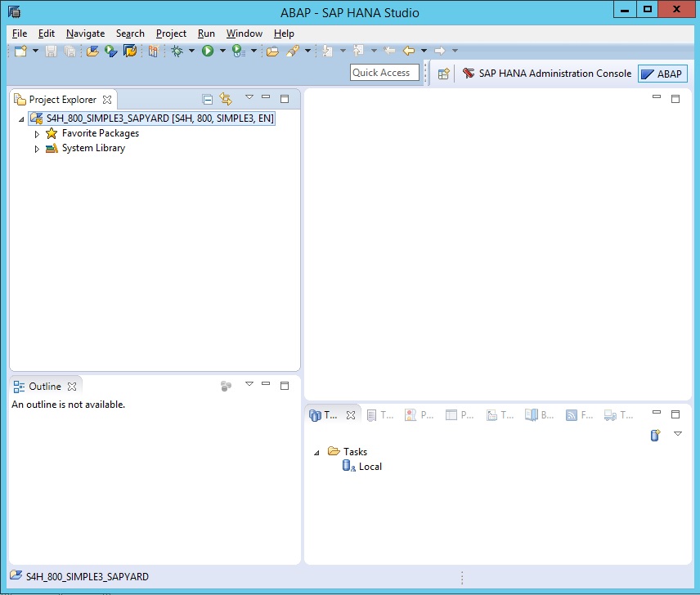The image size is (700, 595).
Task: Open the Run menu
Action: (x=206, y=34)
